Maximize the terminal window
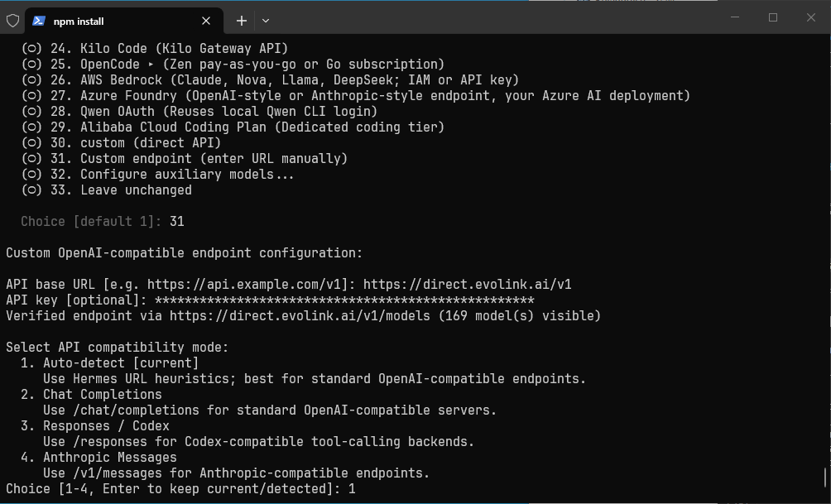Image resolution: width=831 pixels, height=504 pixels. pyautogui.click(x=773, y=17)
